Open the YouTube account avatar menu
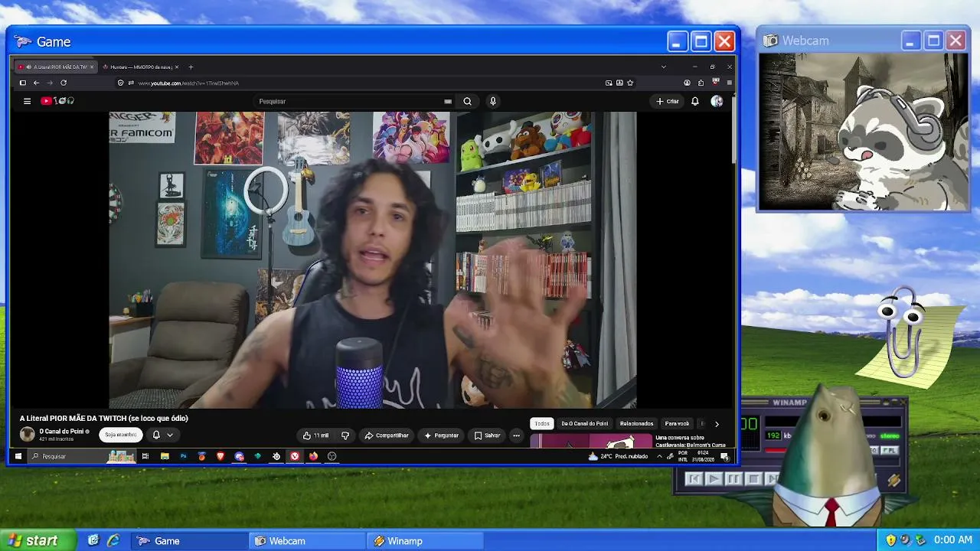980x551 pixels. (717, 101)
